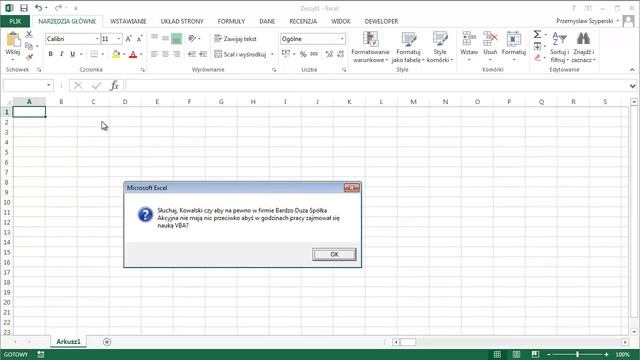Click the Cut scissors icon
This screenshot has width=640, height=360.
point(29,35)
